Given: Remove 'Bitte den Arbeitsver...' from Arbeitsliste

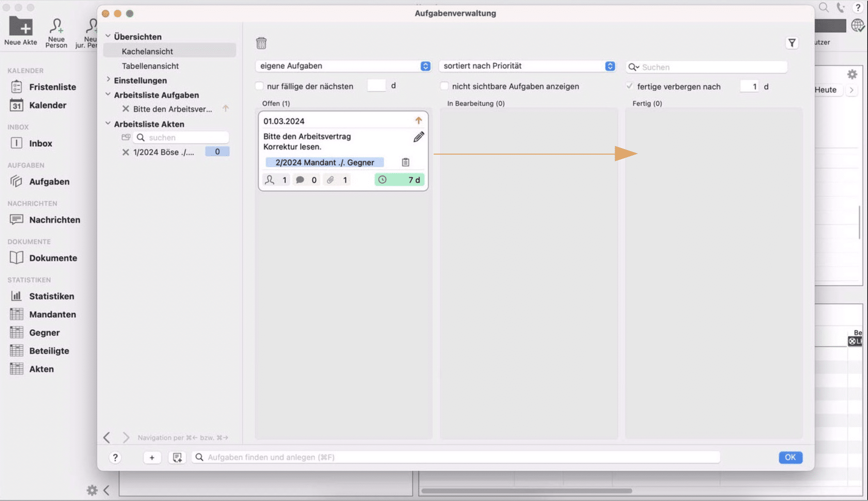Looking at the screenshot, I should [125, 109].
